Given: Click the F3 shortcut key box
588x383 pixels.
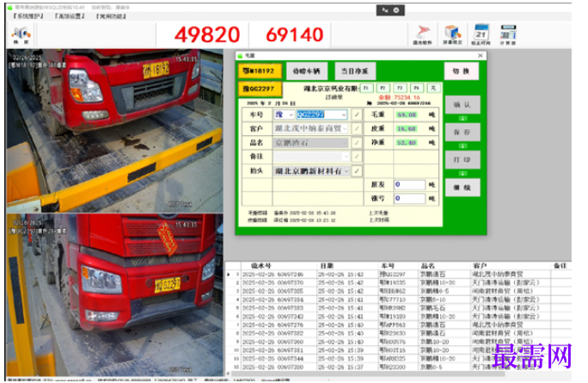Looking at the screenshot, I should tap(400, 88).
